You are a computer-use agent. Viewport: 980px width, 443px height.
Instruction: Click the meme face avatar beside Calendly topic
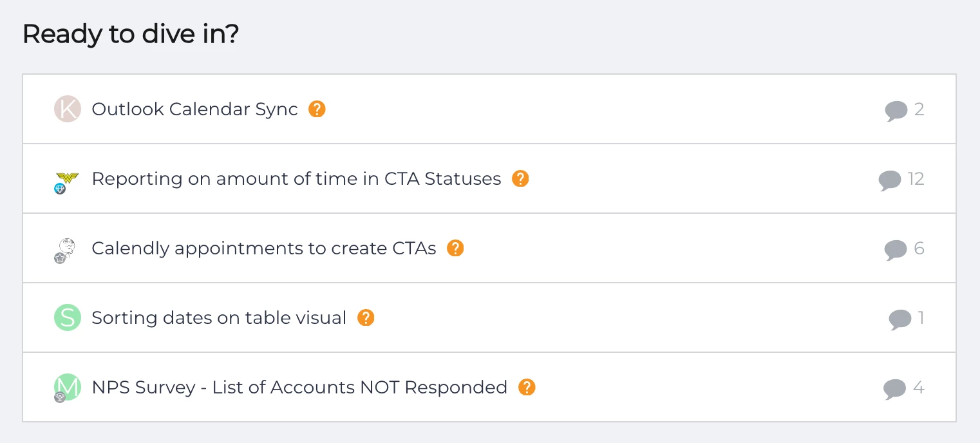(x=66, y=250)
